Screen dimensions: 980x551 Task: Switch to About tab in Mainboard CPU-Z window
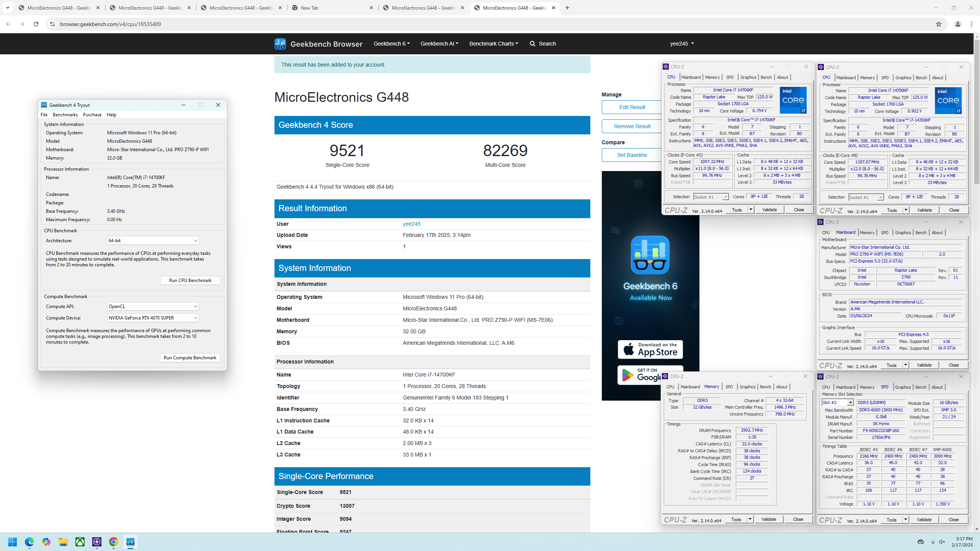click(937, 233)
